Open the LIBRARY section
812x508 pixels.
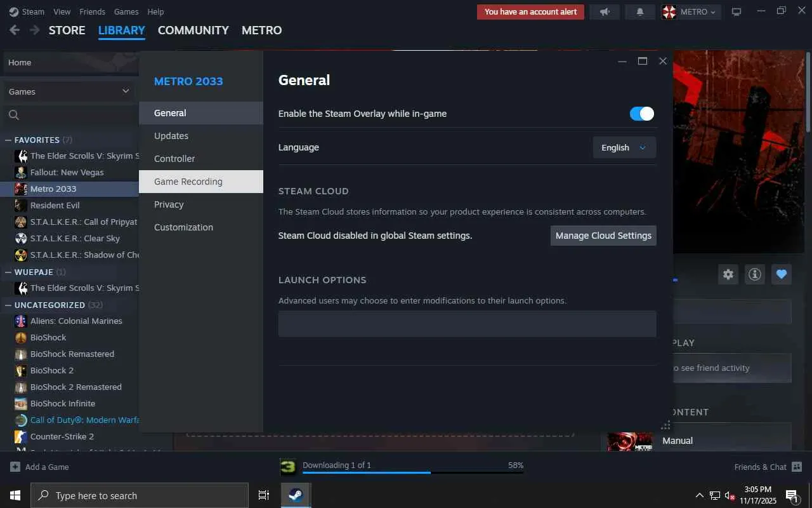122,30
